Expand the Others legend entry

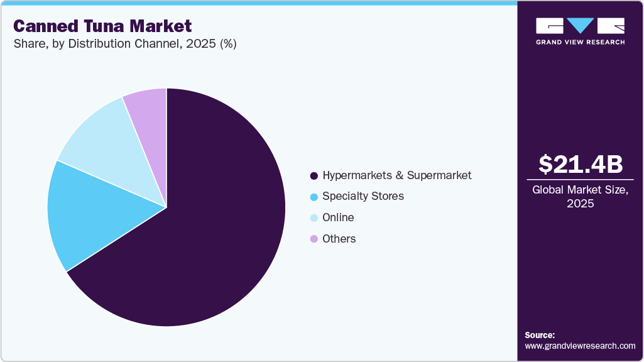click(x=340, y=239)
